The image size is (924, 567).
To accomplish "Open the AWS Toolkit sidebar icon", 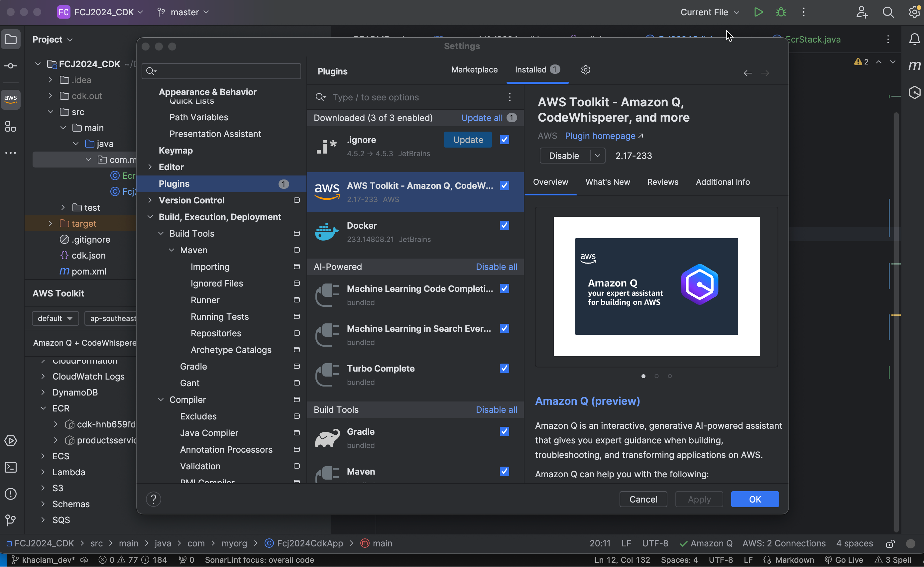I will click(x=11, y=99).
